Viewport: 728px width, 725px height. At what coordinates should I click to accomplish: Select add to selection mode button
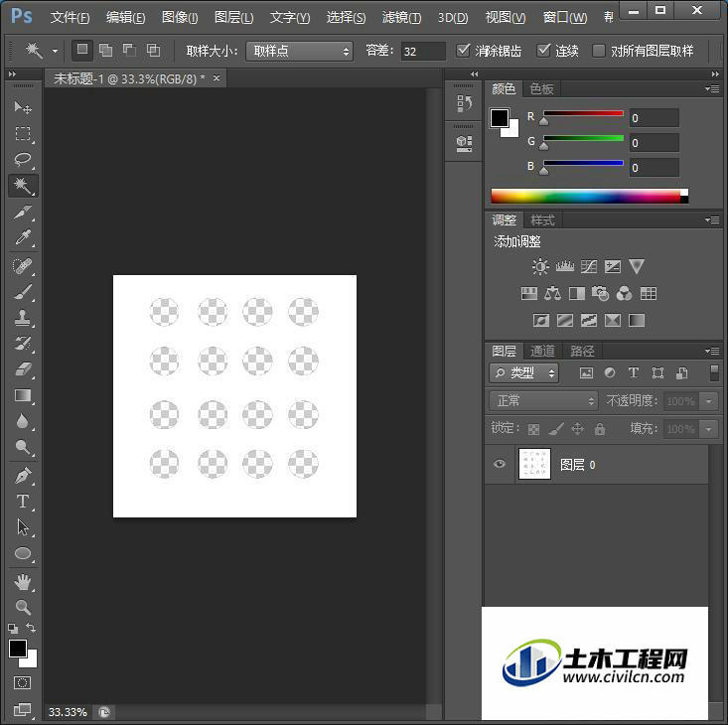pyautogui.click(x=106, y=50)
